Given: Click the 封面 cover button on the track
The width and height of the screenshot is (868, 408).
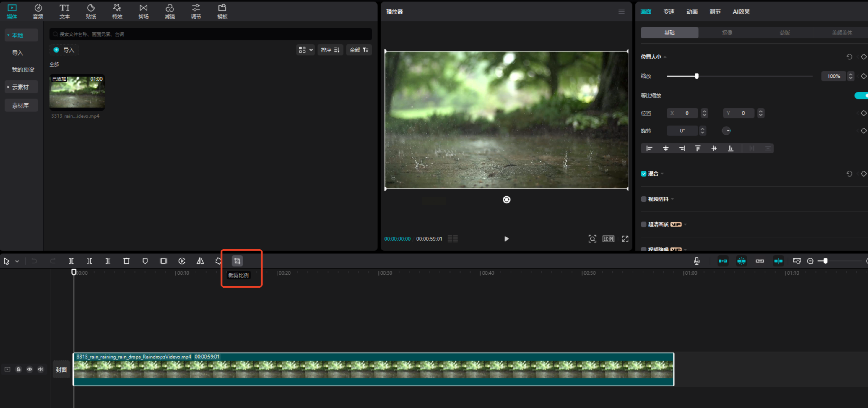Looking at the screenshot, I should pyautogui.click(x=61, y=370).
